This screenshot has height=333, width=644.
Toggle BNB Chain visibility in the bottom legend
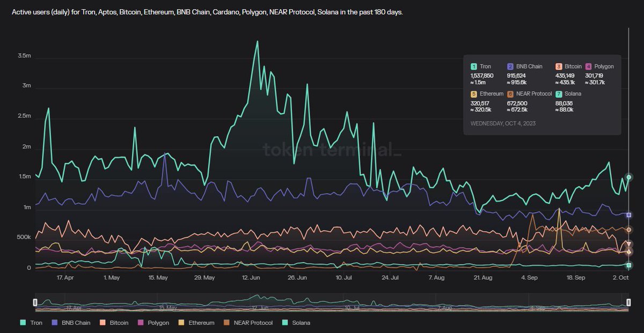click(71, 323)
